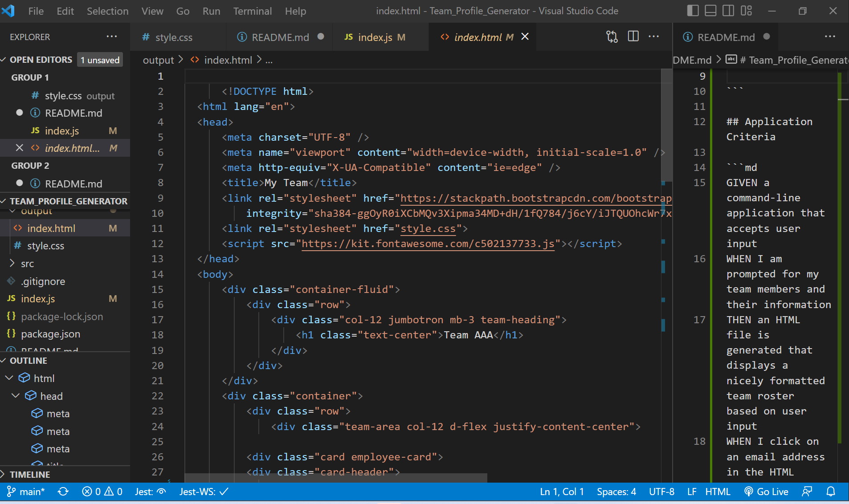Screen dimensions: 849x504
Task: Follow the bootstrapcdn stylesheet link
Action: click(536, 198)
